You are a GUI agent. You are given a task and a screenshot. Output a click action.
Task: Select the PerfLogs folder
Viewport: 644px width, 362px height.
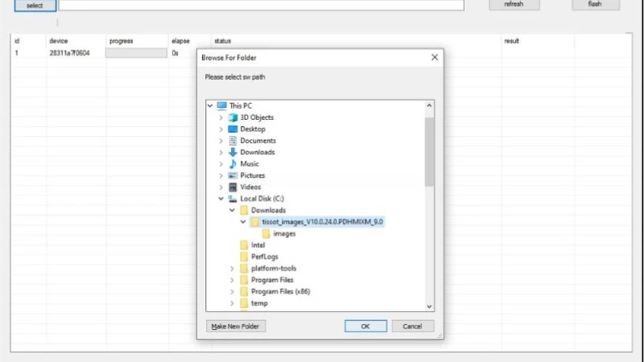[263, 257]
